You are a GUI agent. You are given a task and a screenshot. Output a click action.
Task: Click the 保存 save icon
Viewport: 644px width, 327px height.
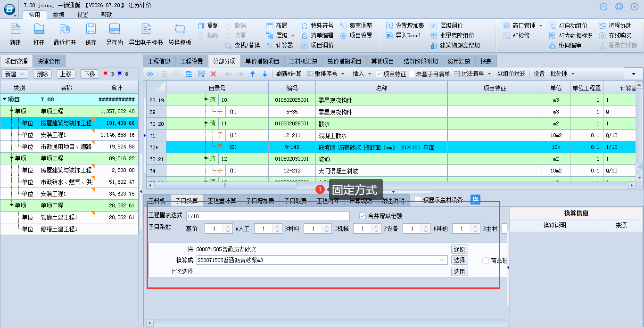91,29
